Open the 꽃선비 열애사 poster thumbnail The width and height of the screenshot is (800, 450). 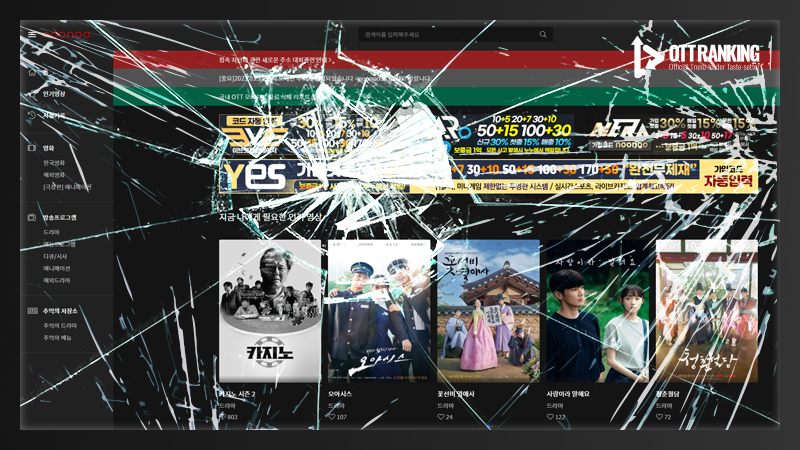click(488, 311)
